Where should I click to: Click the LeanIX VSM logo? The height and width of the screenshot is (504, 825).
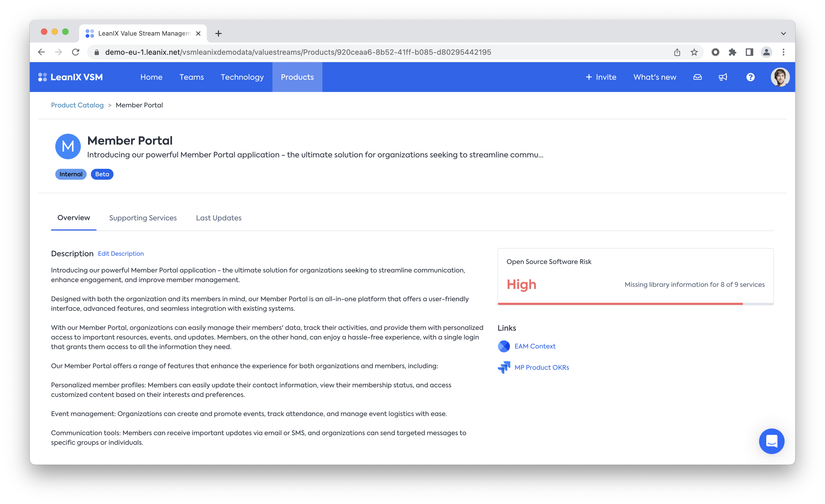click(x=71, y=77)
